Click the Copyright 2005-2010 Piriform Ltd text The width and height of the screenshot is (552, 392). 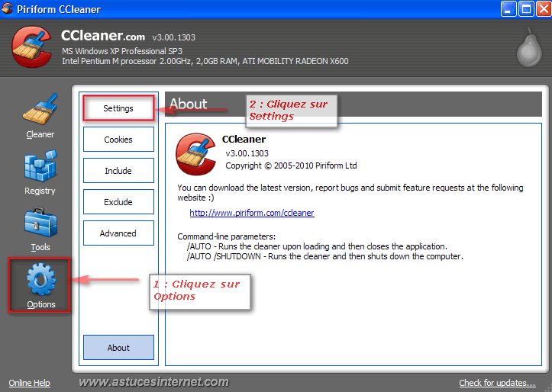pyautogui.click(x=291, y=165)
